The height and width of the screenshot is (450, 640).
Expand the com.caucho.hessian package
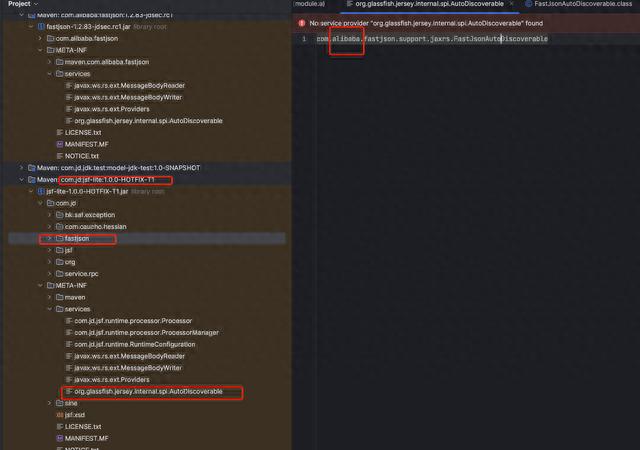click(x=49, y=227)
